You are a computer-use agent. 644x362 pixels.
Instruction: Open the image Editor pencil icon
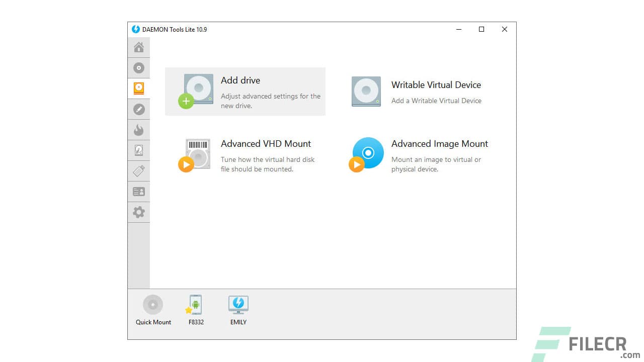point(138,109)
